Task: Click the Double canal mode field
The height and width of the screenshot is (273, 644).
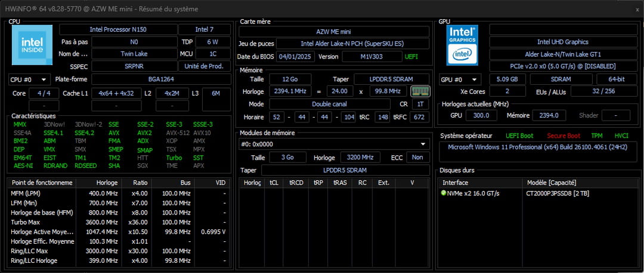Action: (x=329, y=104)
